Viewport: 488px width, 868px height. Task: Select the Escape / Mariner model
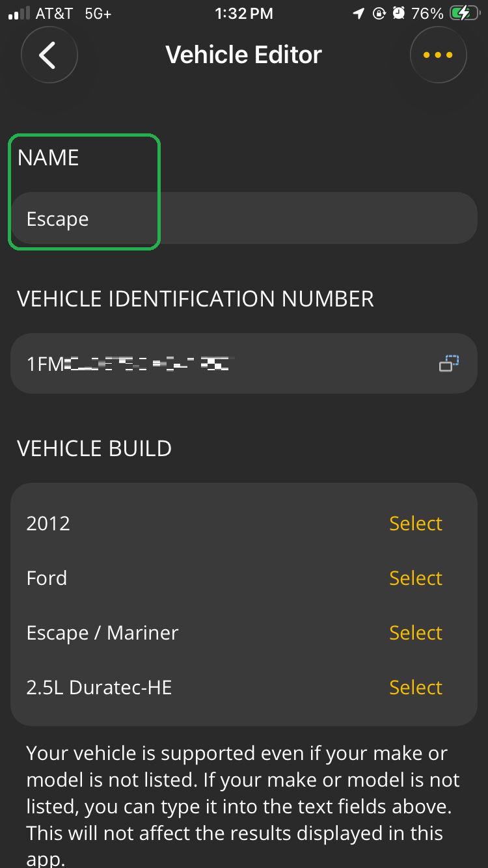pyautogui.click(x=415, y=632)
